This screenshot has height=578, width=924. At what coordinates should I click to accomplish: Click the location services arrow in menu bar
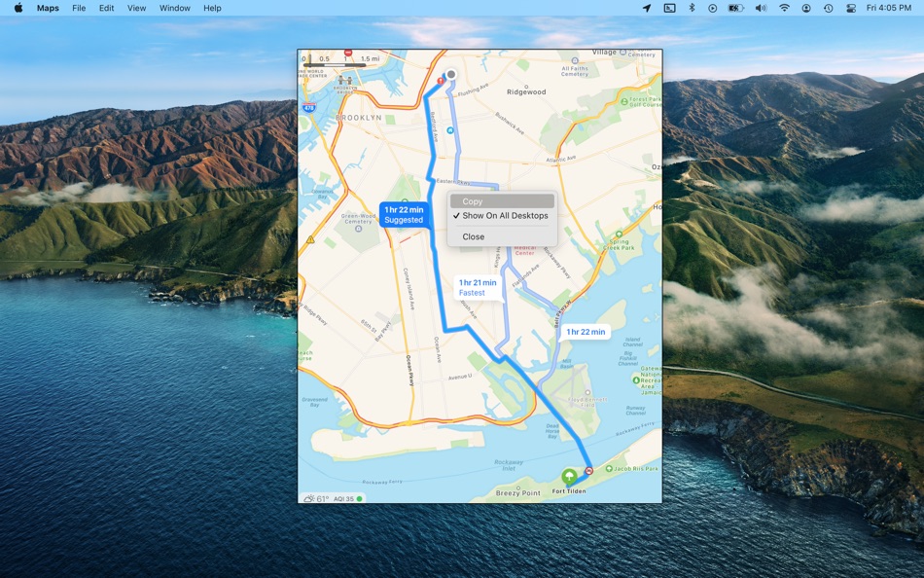(x=647, y=8)
